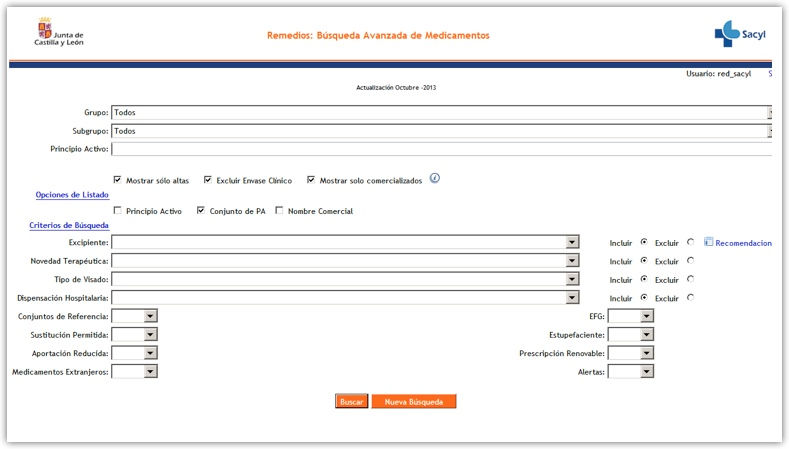This screenshot has width=789, height=449.
Task: Click the Recomendaciones document icon
Action: pos(708,242)
